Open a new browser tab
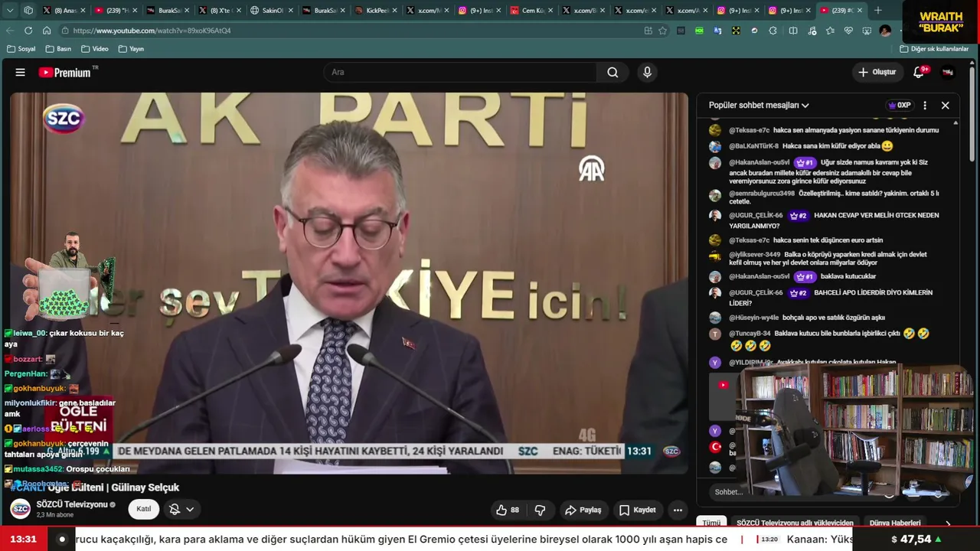This screenshot has width=980, height=551. (878, 11)
